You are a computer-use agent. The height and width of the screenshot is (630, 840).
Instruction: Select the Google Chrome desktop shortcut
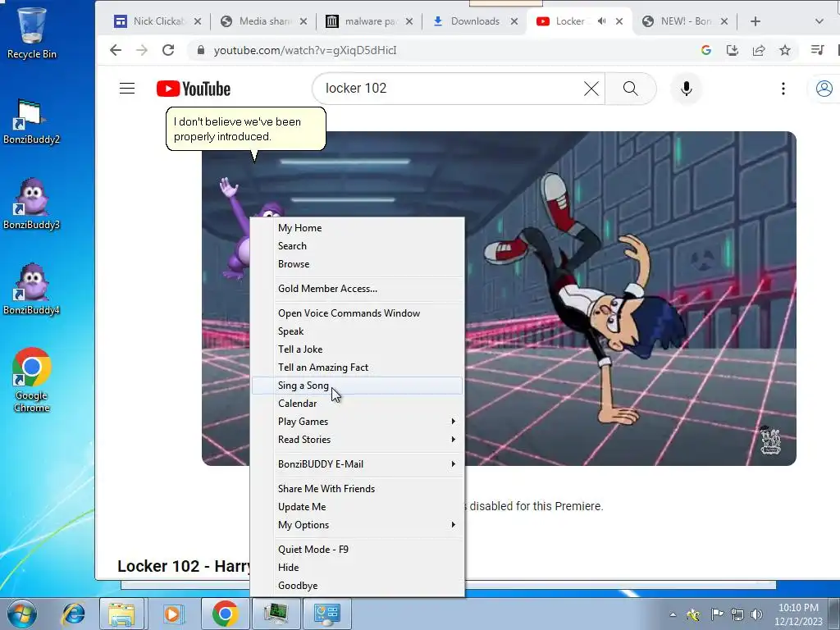[32, 381]
